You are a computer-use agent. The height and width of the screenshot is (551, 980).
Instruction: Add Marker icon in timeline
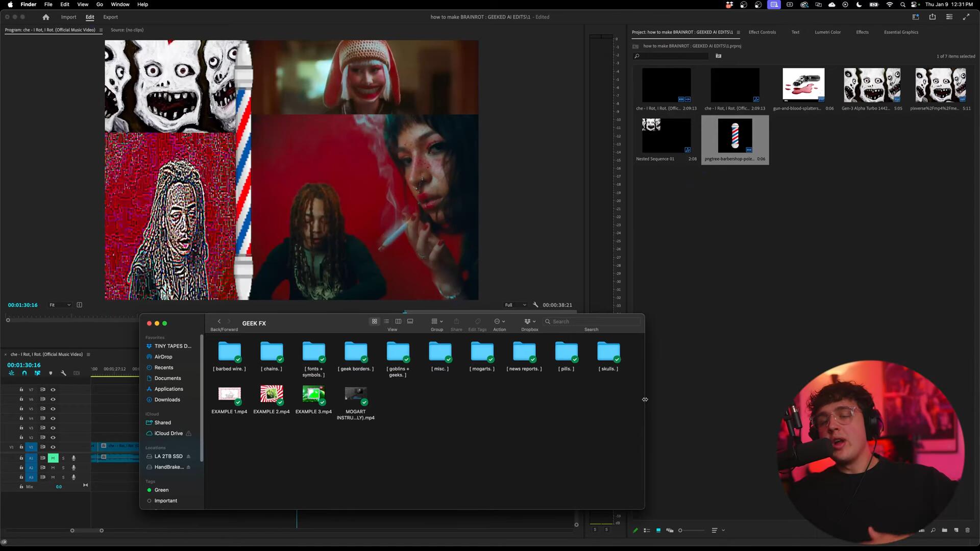(51, 373)
